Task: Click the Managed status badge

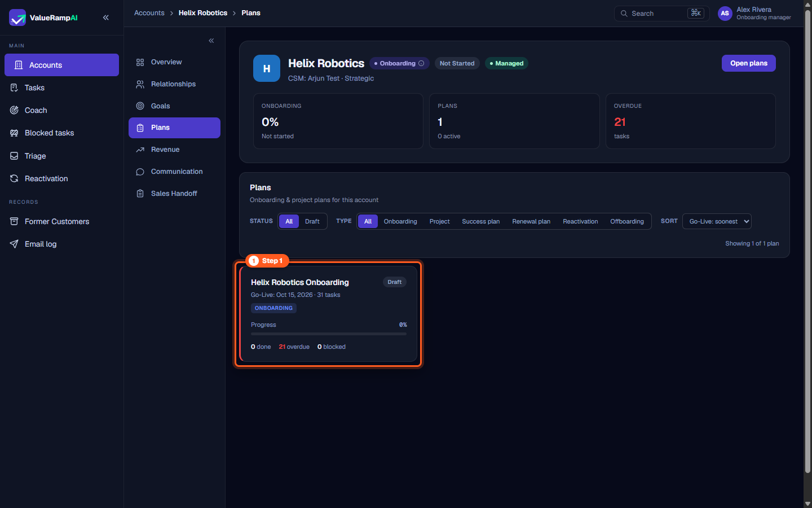Action: [x=506, y=63]
